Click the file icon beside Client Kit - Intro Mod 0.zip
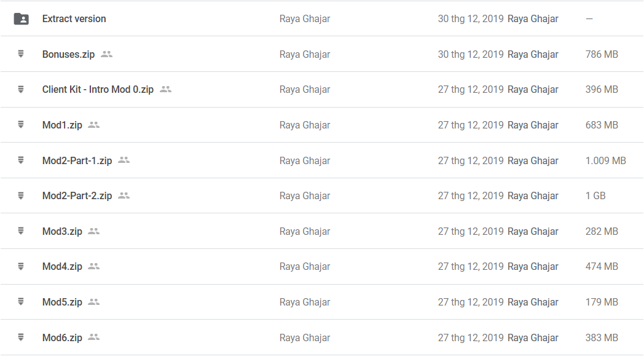644x359 pixels. tap(21, 90)
